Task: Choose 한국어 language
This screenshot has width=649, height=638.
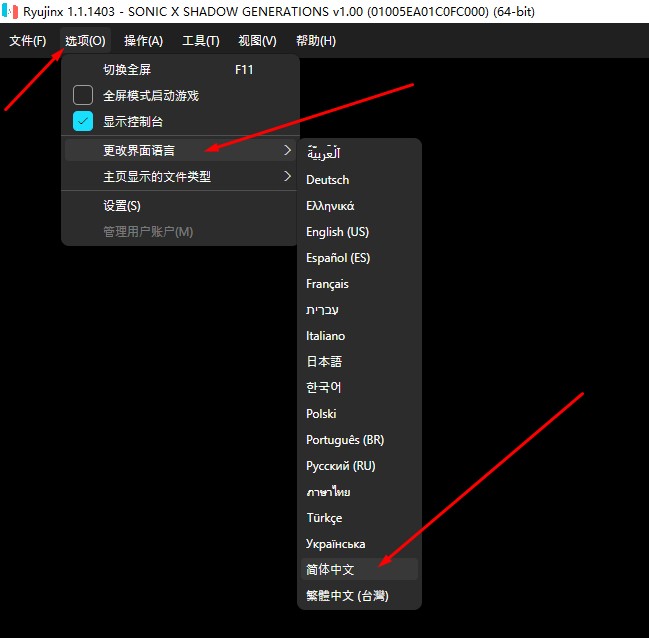Action: [359, 388]
